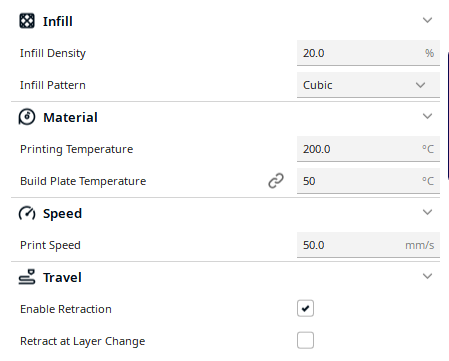The height and width of the screenshot is (361, 449).
Task: Click the Travel section header label
Action: 62,277
